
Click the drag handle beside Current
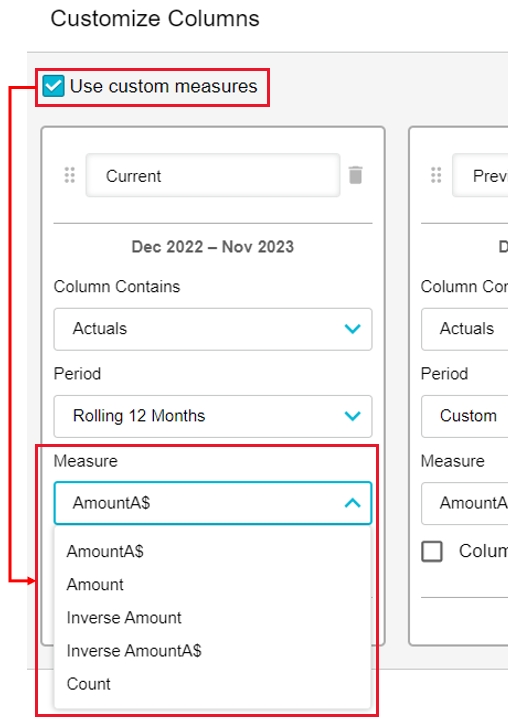click(x=69, y=175)
